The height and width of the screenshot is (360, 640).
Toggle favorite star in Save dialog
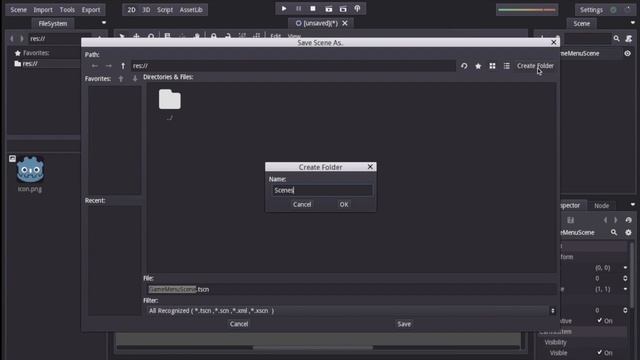pos(478,66)
